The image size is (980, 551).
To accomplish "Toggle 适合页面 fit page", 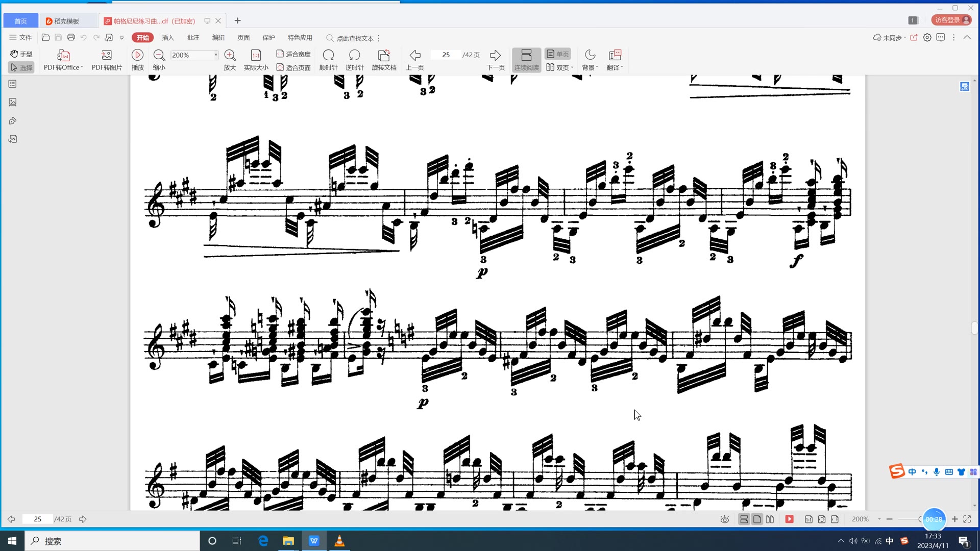I will click(x=293, y=67).
